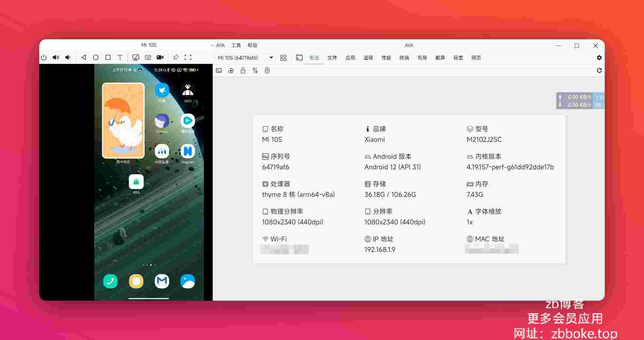Click the model value M2102J2SC
Viewport: 644px width, 340px height.
[x=484, y=140]
